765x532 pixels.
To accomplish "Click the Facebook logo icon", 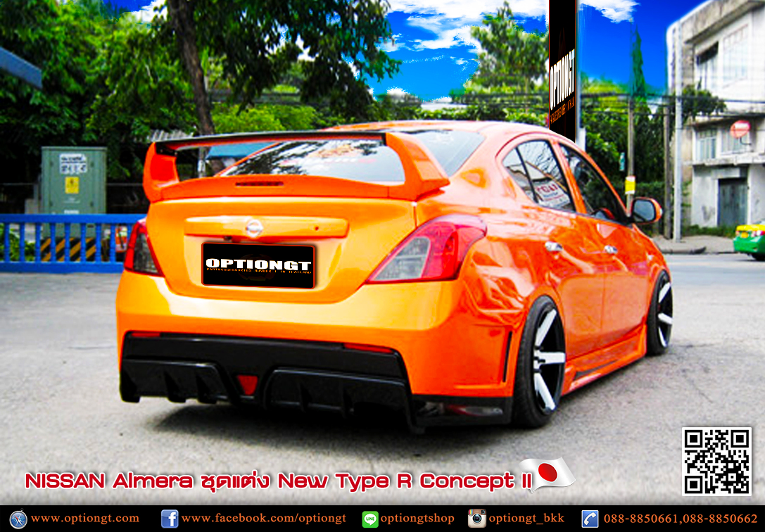I will pos(169,519).
